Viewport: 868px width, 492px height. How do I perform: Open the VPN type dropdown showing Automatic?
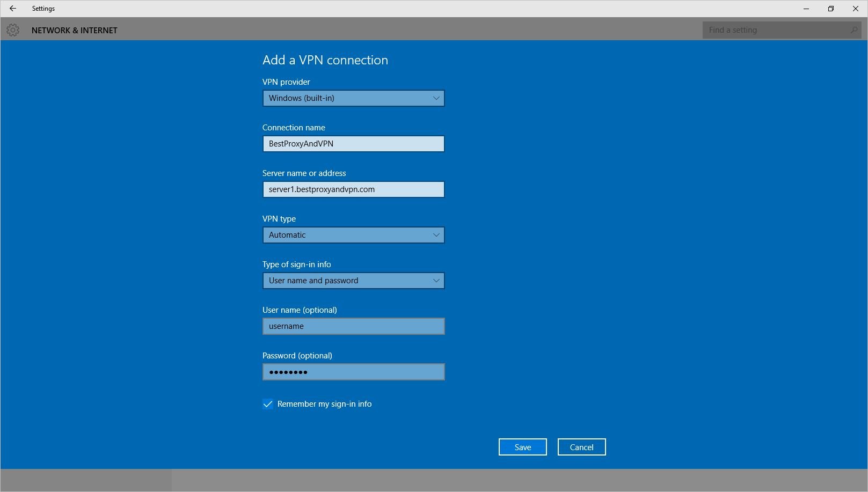353,235
